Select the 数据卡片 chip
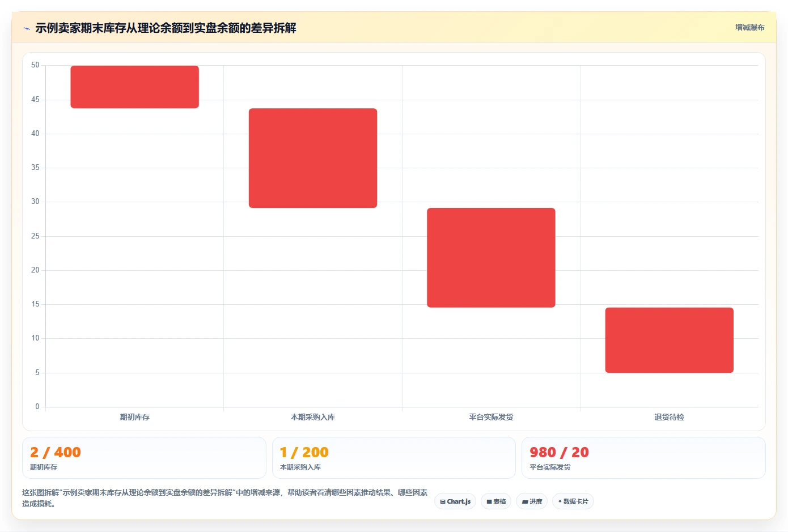 click(x=573, y=501)
